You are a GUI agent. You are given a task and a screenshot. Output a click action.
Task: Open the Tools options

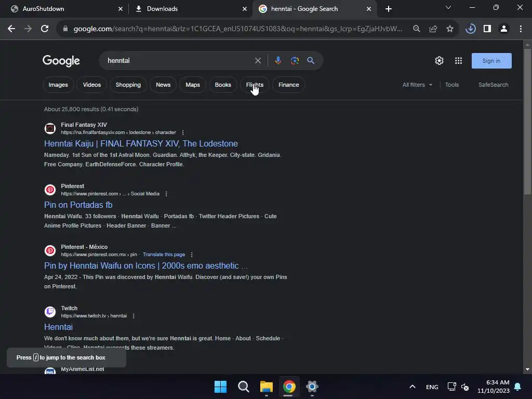[x=452, y=85]
